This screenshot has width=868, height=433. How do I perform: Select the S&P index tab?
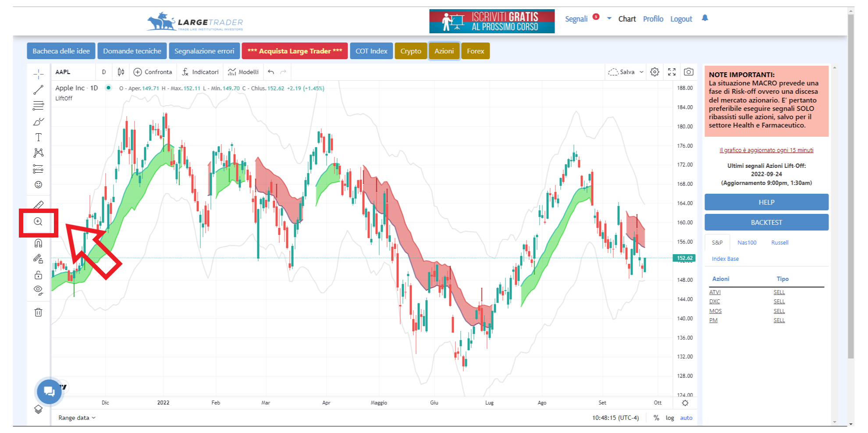(x=717, y=242)
